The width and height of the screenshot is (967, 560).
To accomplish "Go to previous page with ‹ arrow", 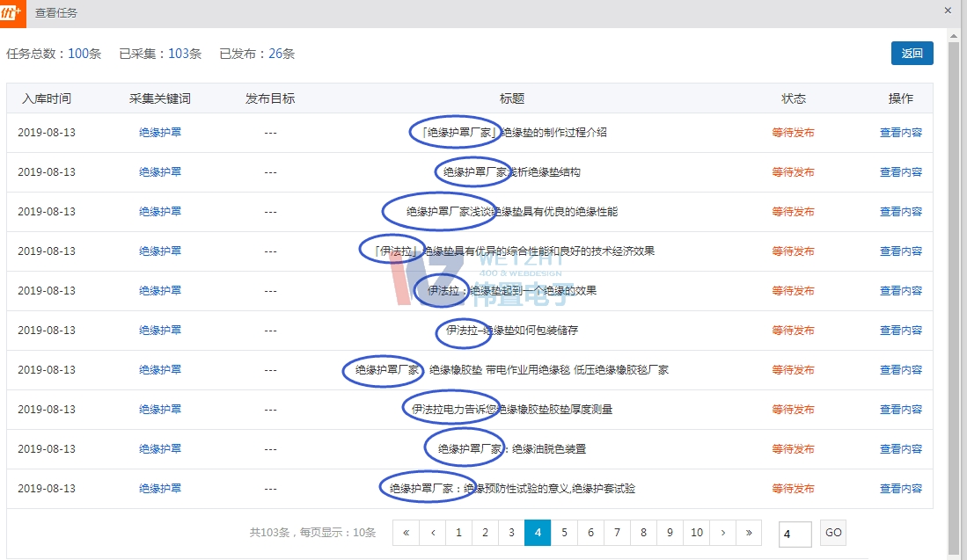I will click(x=432, y=533).
